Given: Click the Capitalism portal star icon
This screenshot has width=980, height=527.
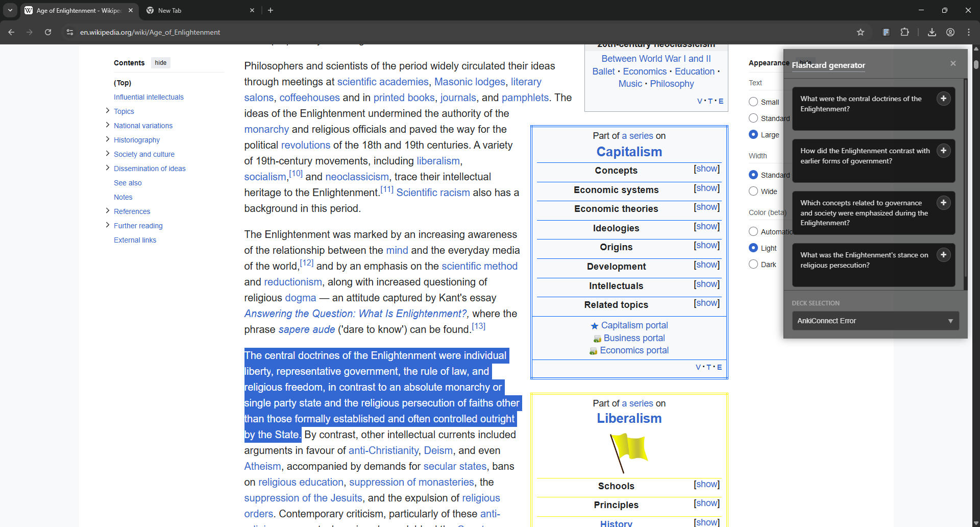Looking at the screenshot, I should click(x=595, y=326).
